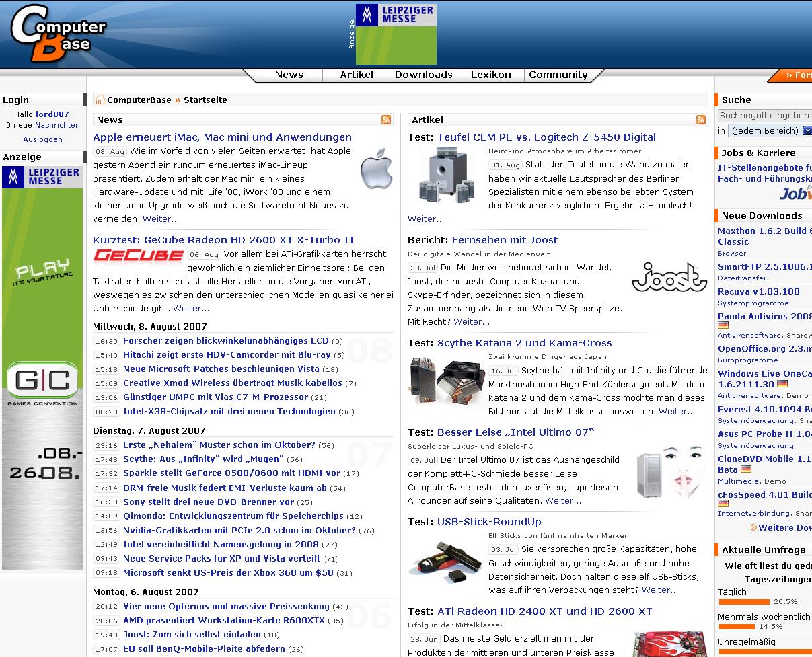
Task: Click Weiter link in Apple iMac article
Action: point(161,219)
